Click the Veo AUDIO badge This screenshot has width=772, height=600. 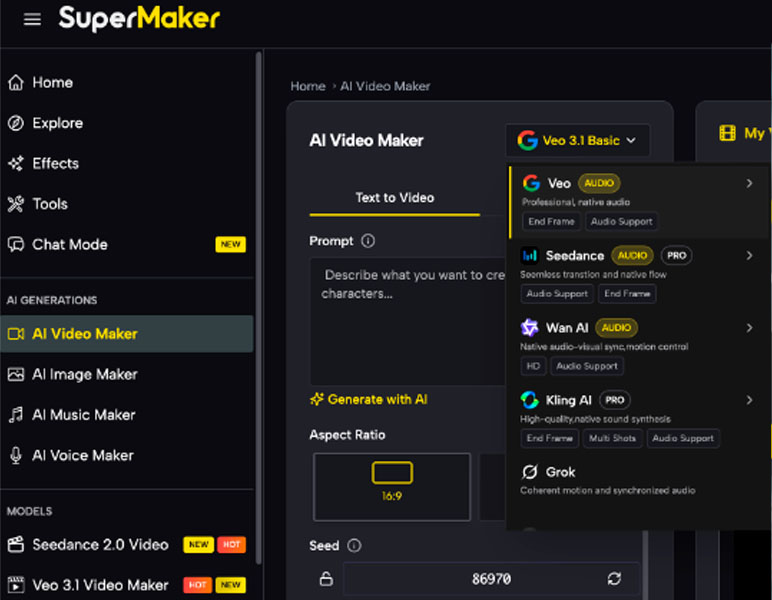pos(599,183)
